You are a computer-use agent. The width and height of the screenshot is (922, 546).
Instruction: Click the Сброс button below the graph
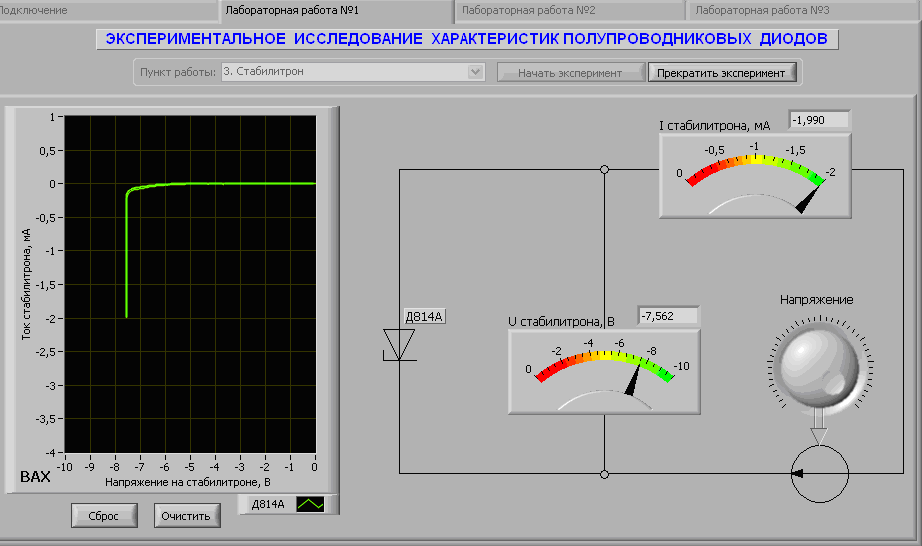tap(104, 516)
